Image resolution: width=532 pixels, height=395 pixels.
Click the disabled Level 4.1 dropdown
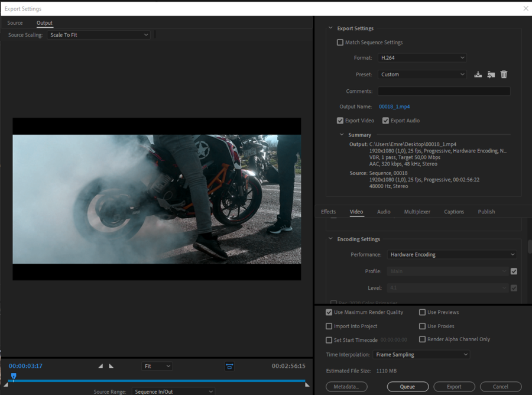point(448,288)
